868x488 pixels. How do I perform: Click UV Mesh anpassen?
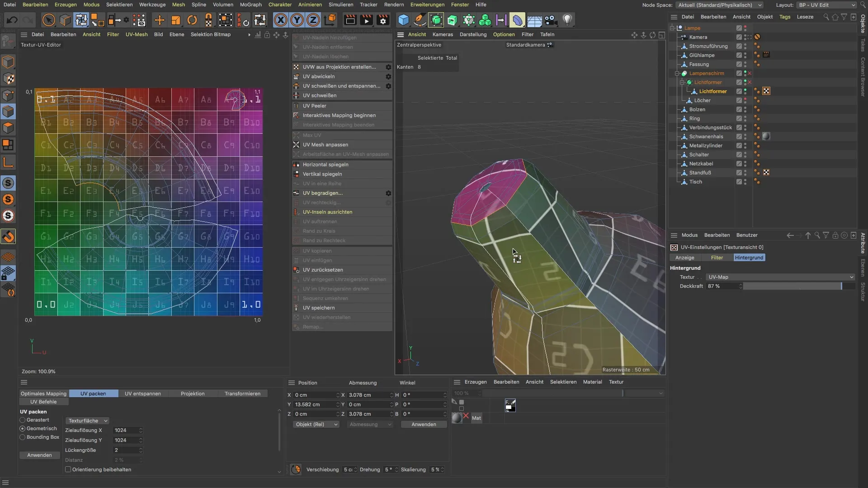[x=342, y=145]
